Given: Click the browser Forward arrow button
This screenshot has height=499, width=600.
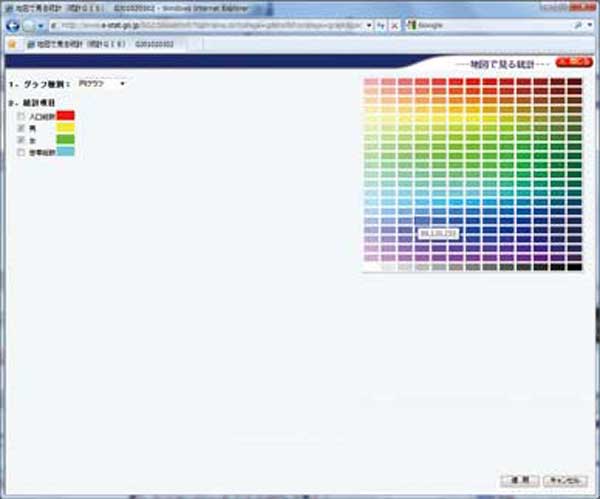Looking at the screenshot, I should (30, 23).
